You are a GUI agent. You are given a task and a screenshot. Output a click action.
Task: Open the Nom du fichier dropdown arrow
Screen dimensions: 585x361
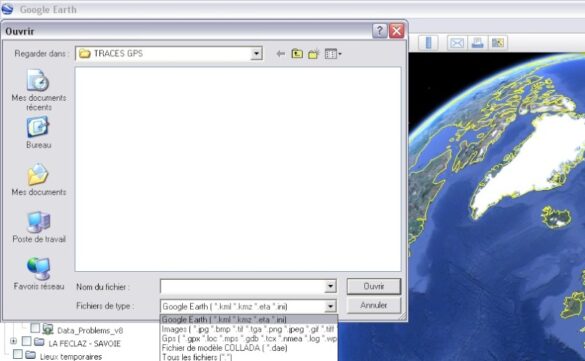coord(330,286)
